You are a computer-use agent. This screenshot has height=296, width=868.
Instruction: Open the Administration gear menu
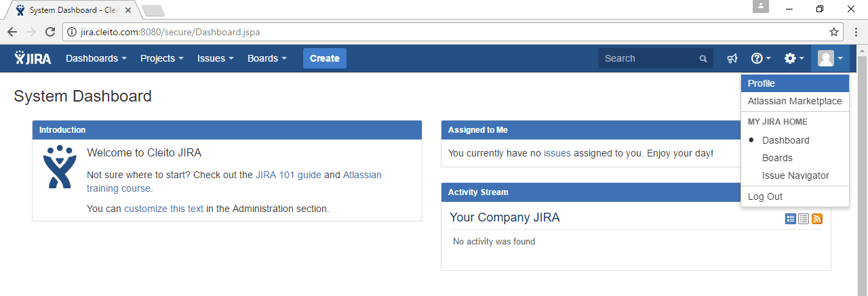click(x=793, y=59)
